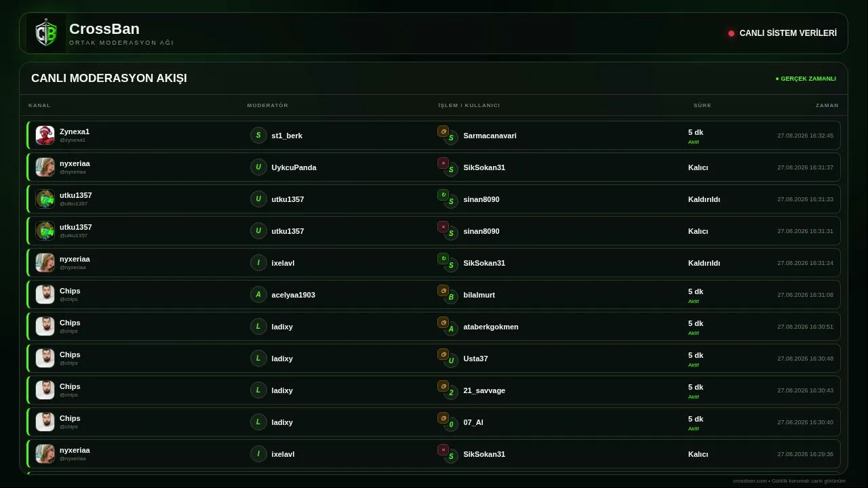Open the Chips channel avatar for 21_savvage row
868x488 pixels.
point(45,390)
